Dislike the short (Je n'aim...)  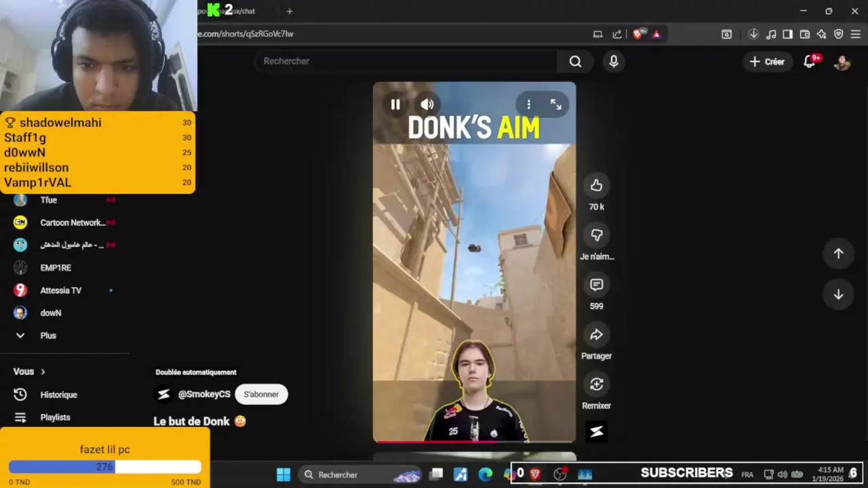point(597,235)
